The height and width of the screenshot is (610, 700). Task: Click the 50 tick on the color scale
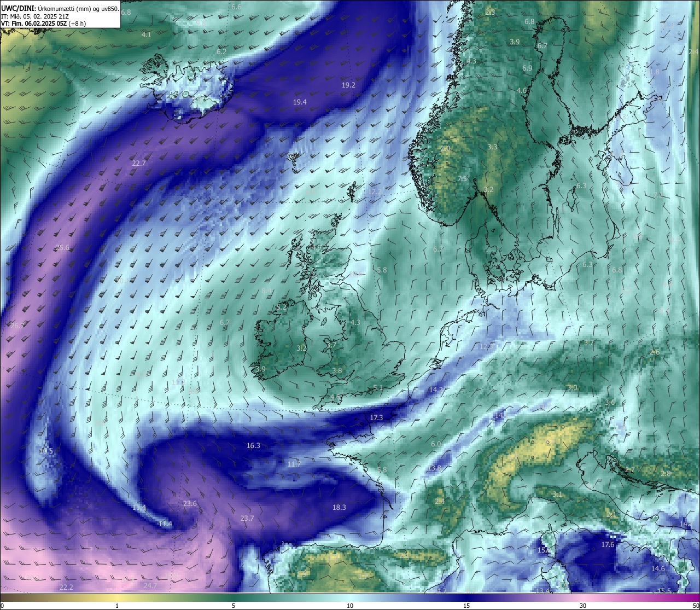696,606
